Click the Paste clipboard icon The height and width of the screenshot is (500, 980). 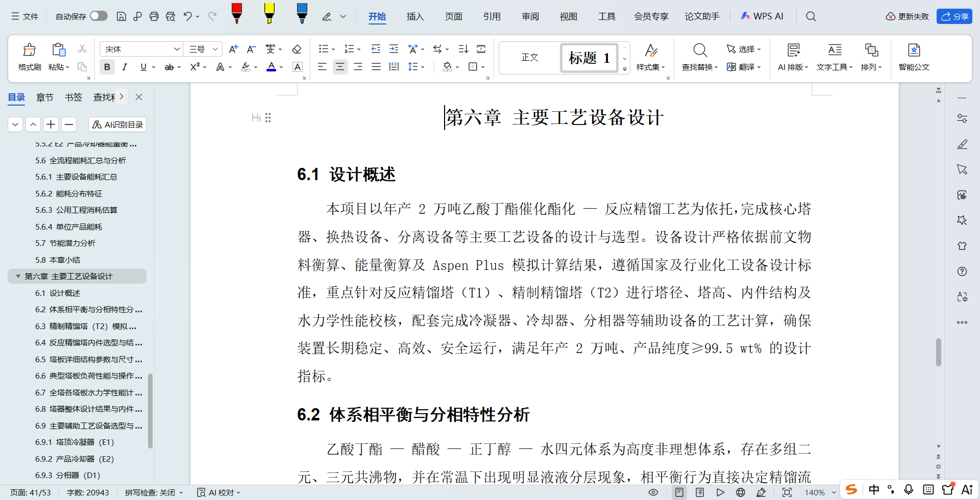[x=59, y=50]
